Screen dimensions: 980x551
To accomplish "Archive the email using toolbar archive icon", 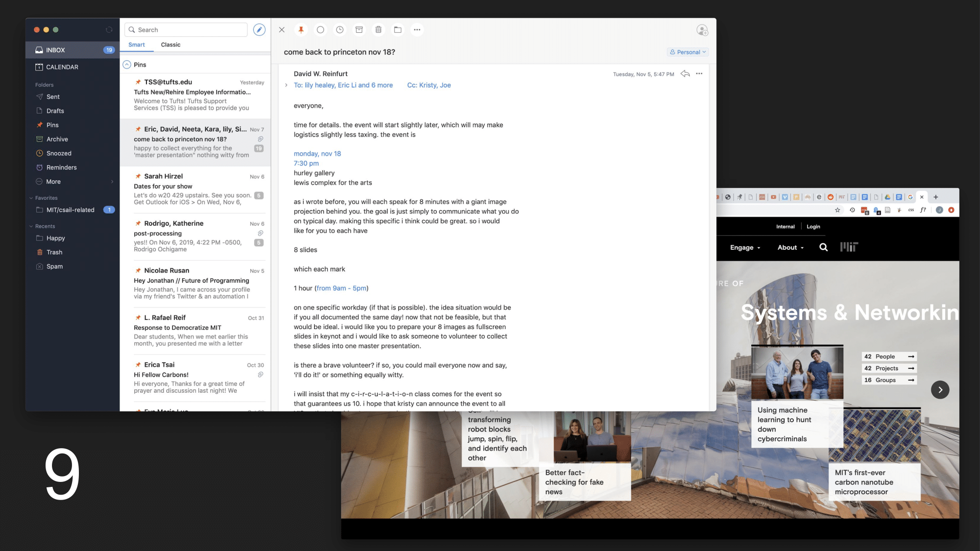I will point(359,30).
